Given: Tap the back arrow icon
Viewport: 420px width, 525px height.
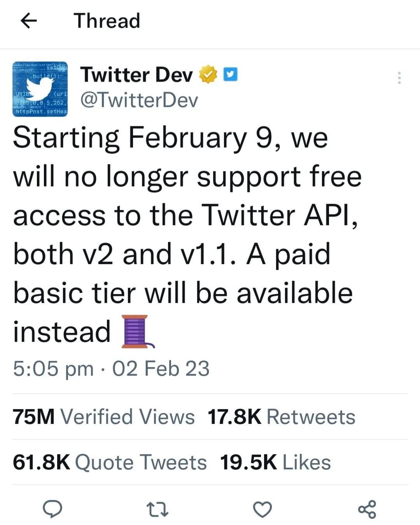Looking at the screenshot, I should (29, 21).
